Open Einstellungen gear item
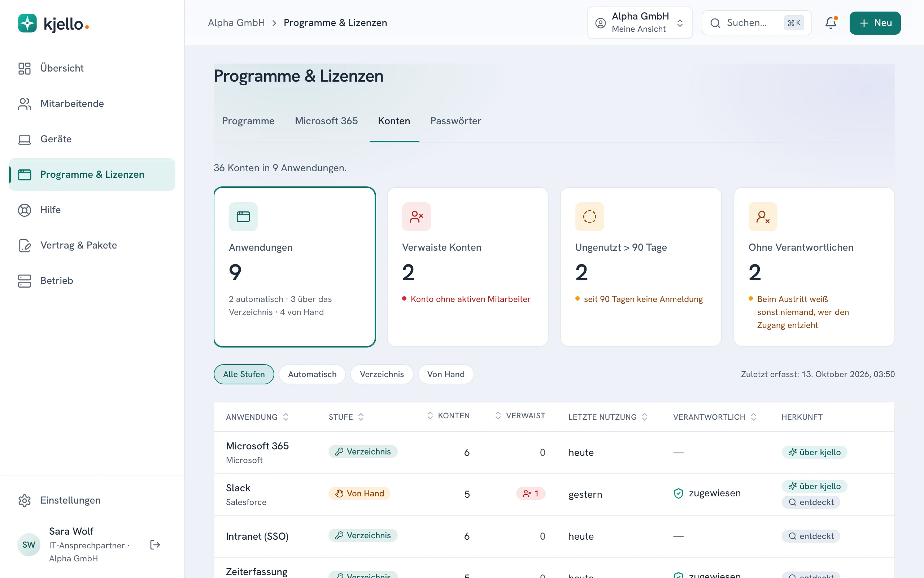 pos(92,500)
